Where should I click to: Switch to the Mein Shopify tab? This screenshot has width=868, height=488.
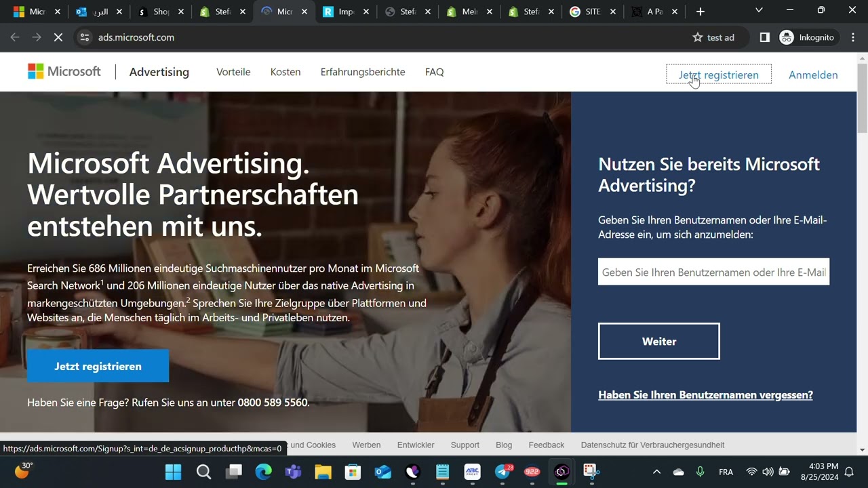(x=470, y=12)
